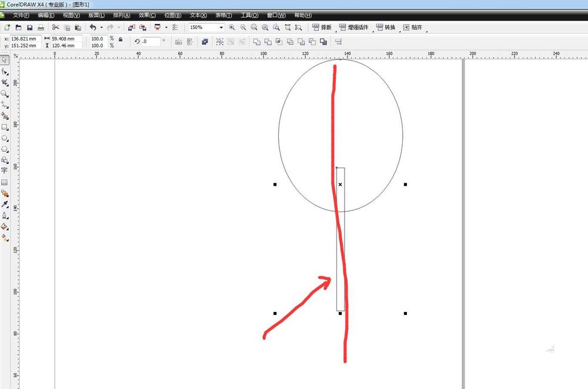Click the x position field 136.821 mm

(25, 39)
